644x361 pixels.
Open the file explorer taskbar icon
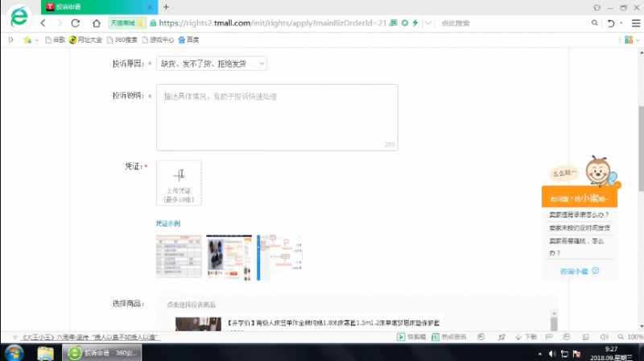pos(46,353)
